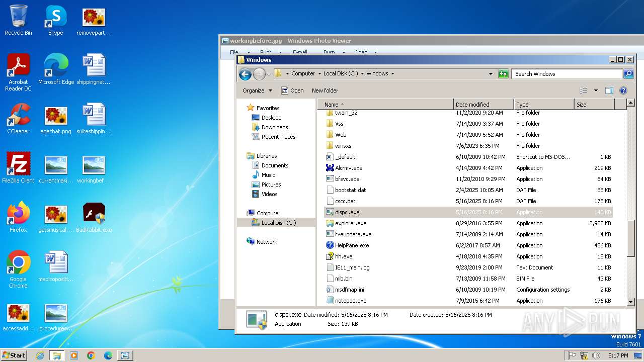The height and width of the screenshot is (362, 644).
Task: Open the Recycle Bin desktop icon
Action: [18, 21]
